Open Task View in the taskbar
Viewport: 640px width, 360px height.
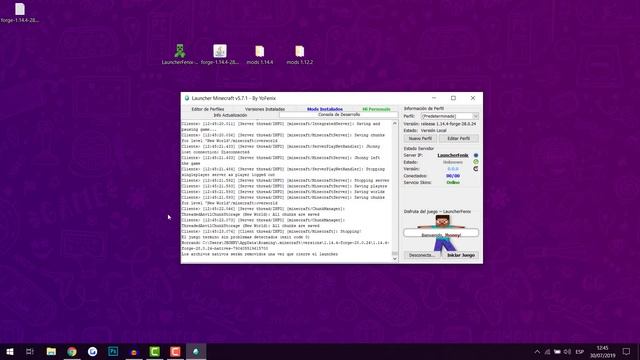(30, 351)
